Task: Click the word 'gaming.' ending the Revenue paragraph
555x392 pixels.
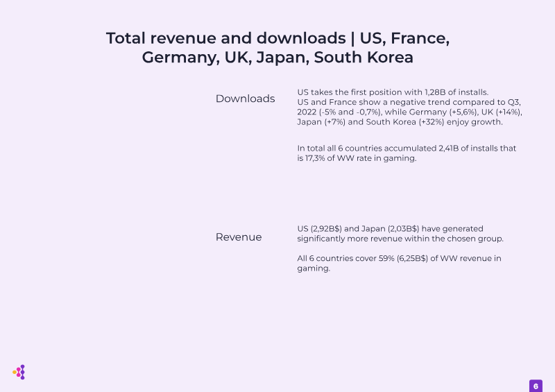Action: (x=314, y=268)
